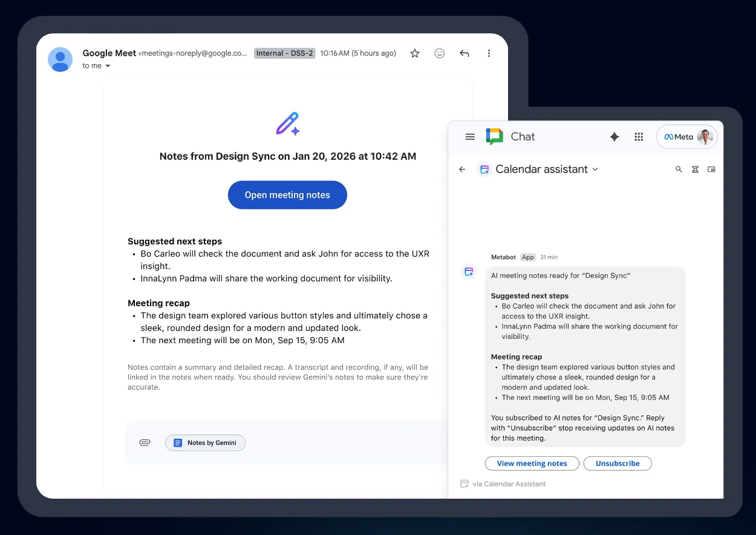Click the Metabot avatar icon
756x535 pixels.
coord(469,272)
